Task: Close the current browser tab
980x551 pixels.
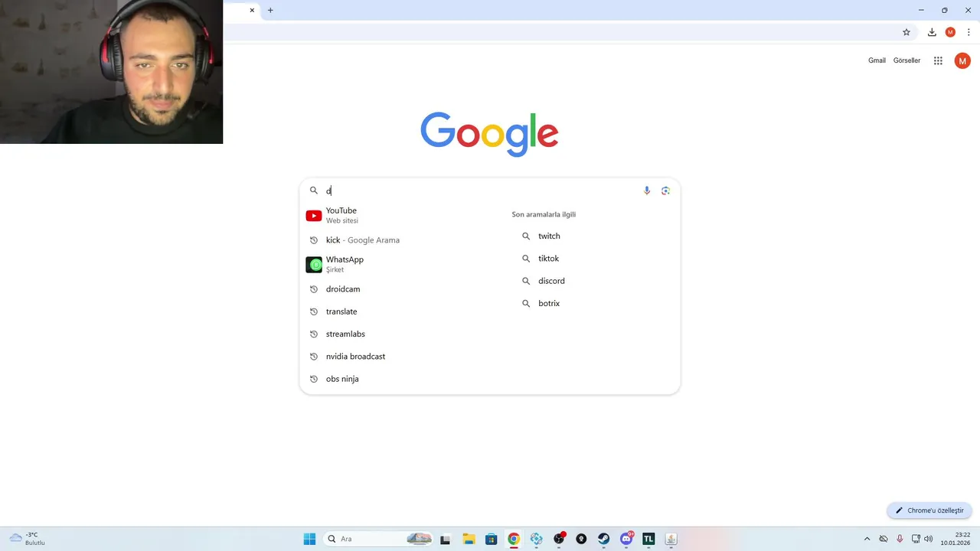Action: pos(252,10)
